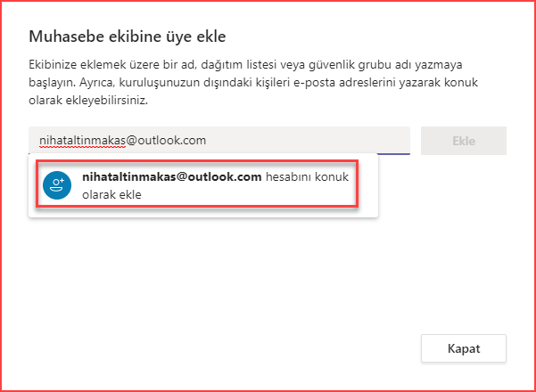The image size is (536, 392).
Task: Click the email address input field
Action: click(x=219, y=141)
